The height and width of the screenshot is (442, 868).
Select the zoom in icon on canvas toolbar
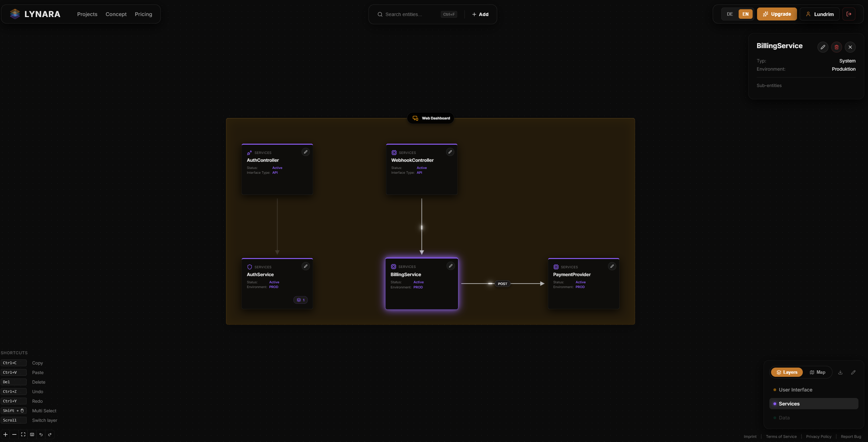pos(5,434)
